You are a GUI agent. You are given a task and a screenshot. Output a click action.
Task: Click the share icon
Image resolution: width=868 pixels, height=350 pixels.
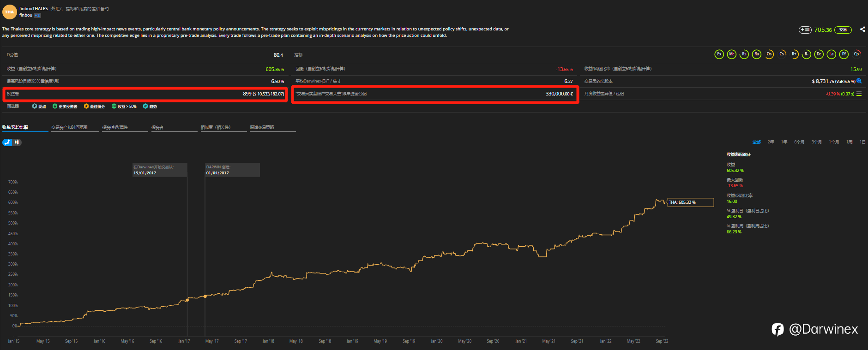[862, 29]
